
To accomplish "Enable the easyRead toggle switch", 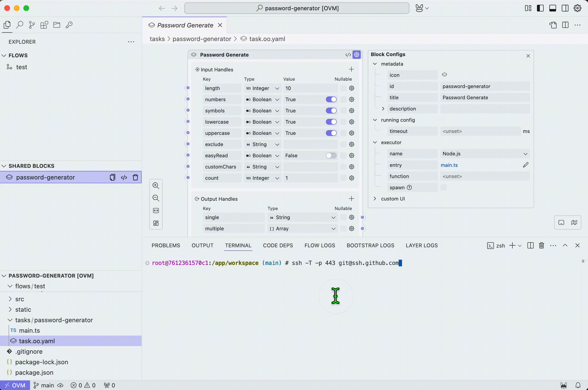I will pos(331,155).
